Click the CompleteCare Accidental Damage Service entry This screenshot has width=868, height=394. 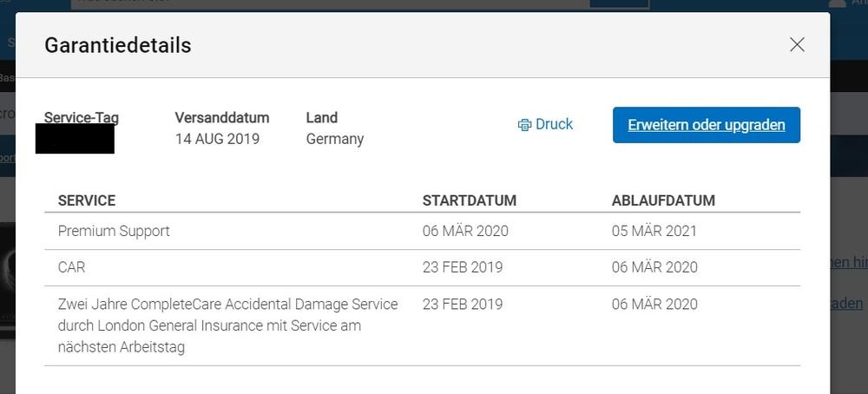227,325
